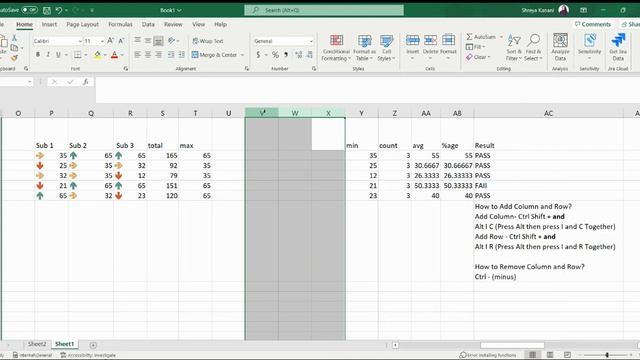Apply align left

click(138, 54)
